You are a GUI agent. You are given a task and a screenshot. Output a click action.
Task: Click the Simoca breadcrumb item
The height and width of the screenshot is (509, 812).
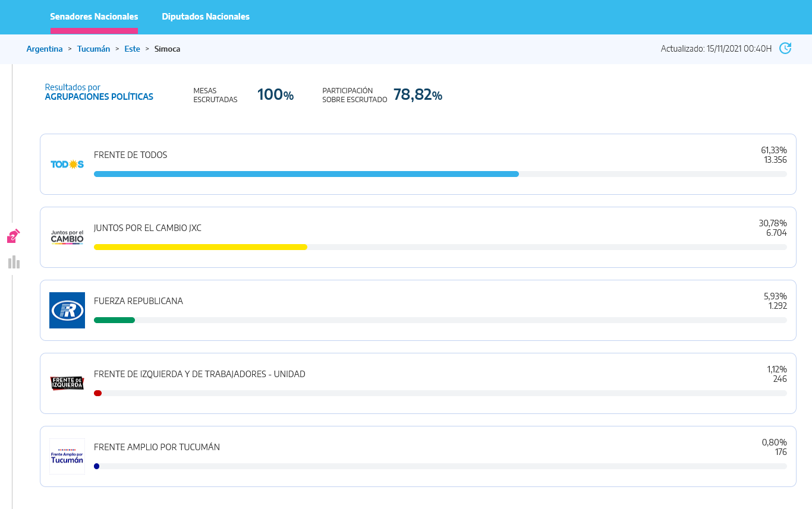tap(167, 49)
